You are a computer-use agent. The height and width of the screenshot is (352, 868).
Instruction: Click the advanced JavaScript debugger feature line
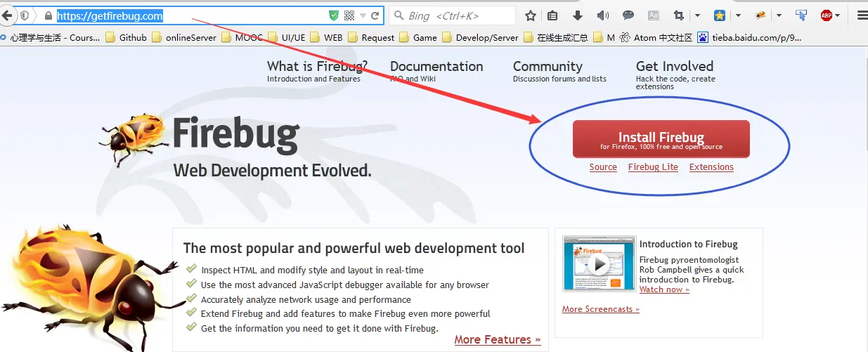(345, 285)
